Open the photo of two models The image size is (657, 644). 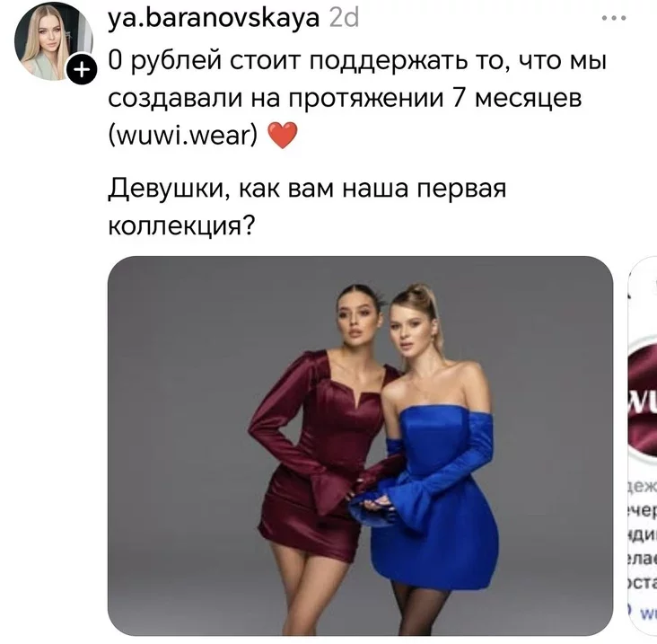[360, 446]
